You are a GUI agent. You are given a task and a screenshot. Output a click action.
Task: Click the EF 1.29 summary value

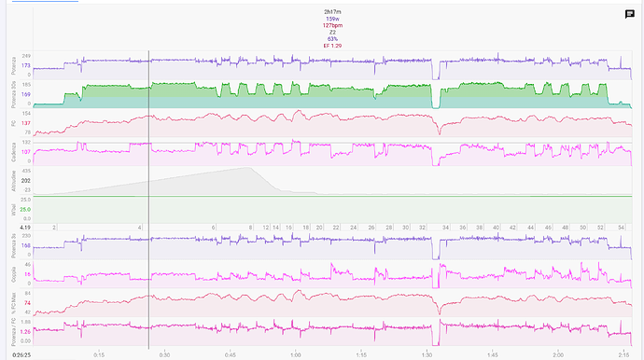(332, 46)
